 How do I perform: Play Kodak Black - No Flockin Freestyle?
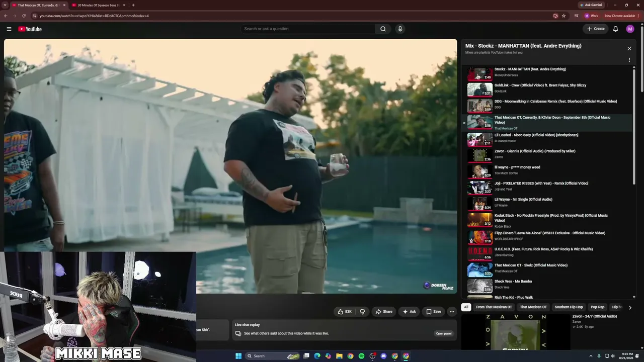click(x=547, y=221)
